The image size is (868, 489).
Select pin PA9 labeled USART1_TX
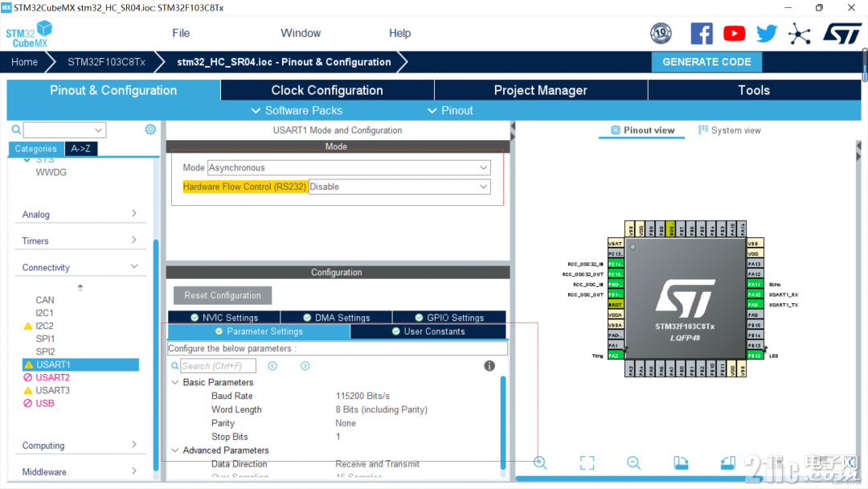tap(755, 305)
